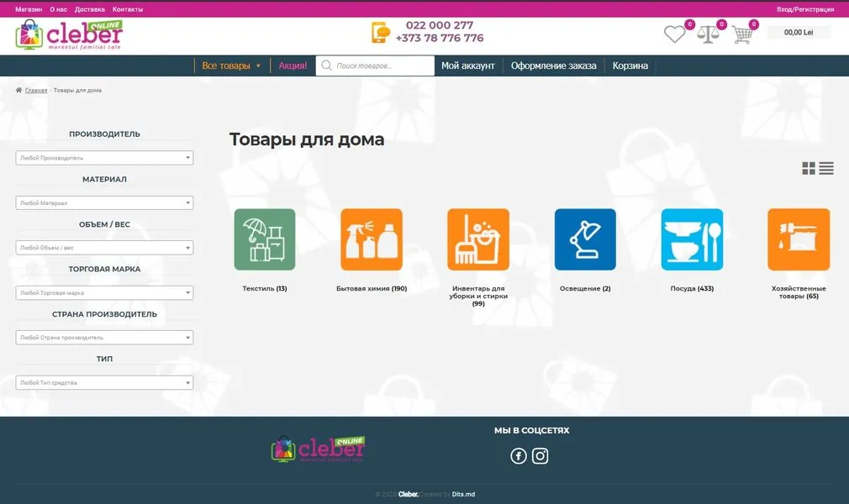Open the wishlist heart icon

pyautogui.click(x=674, y=34)
